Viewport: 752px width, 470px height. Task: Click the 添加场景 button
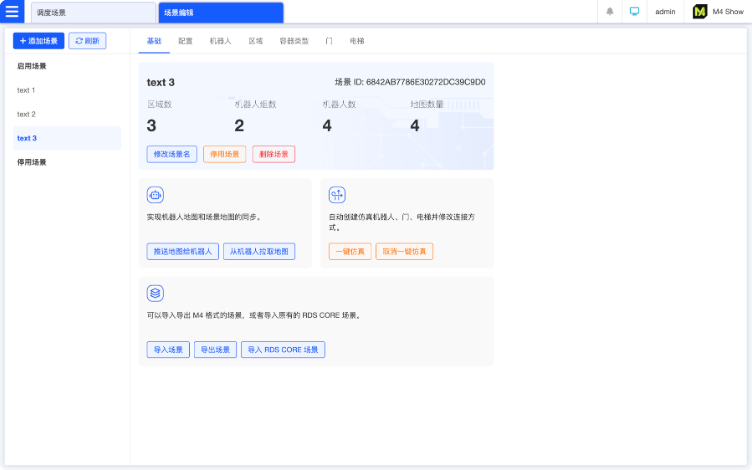pos(39,41)
